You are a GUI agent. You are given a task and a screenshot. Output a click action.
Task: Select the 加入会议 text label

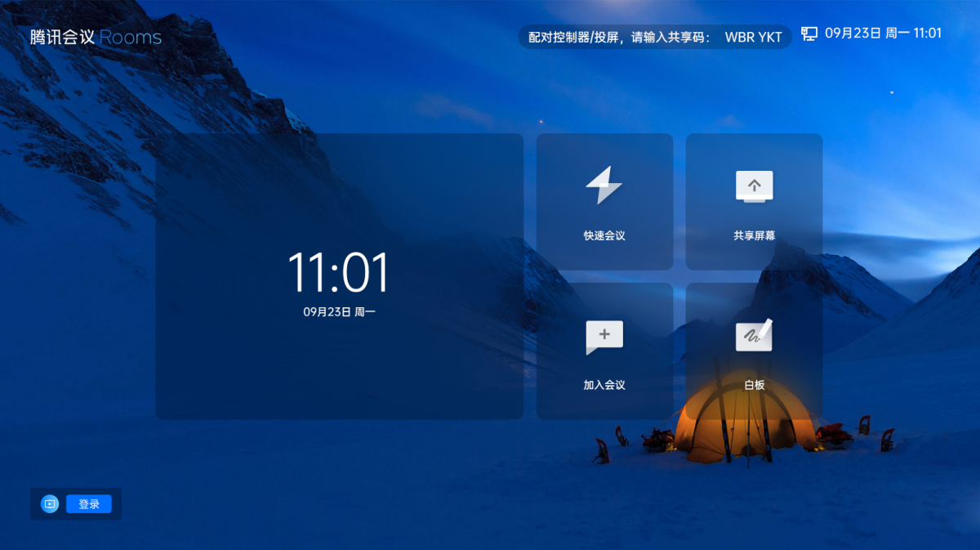click(x=604, y=385)
